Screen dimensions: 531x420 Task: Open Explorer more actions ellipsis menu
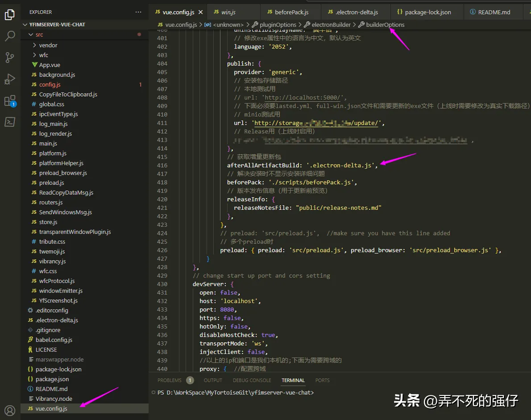(x=138, y=12)
